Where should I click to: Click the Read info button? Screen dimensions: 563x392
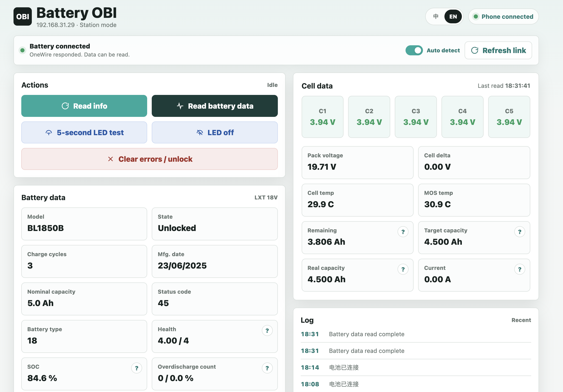(x=84, y=106)
